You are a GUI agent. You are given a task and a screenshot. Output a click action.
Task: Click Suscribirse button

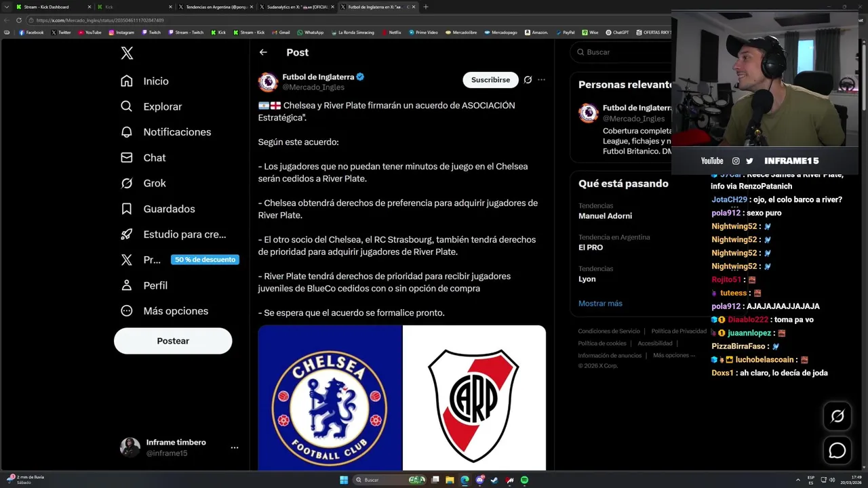click(x=490, y=80)
